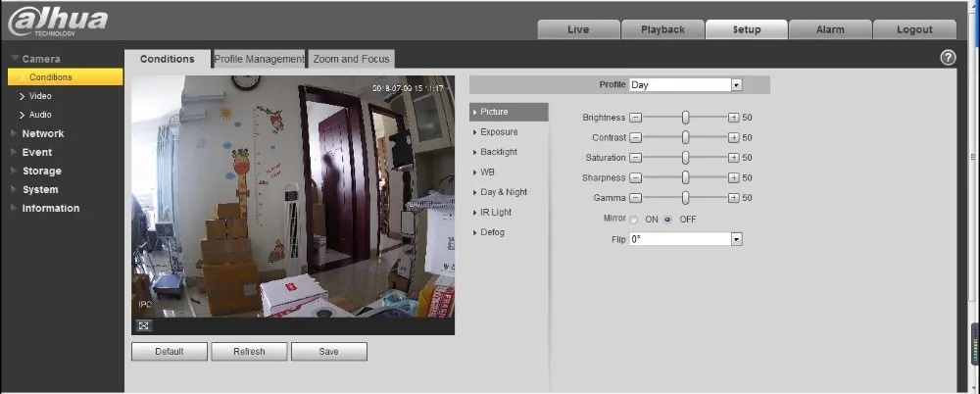This screenshot has width=980, height=394.
Task: Decrease Contrast with minus button
Action: [636, 137]
